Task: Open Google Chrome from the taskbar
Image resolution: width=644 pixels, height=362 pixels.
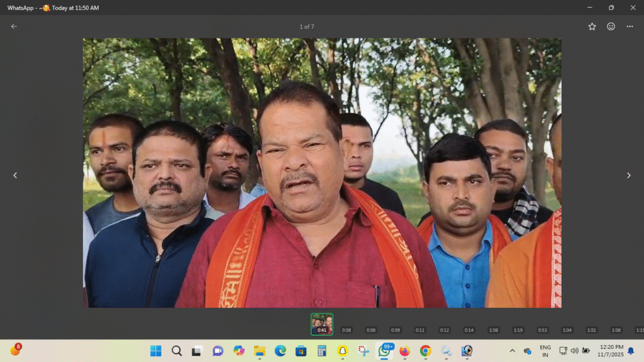Action: (x=426, y=351)
